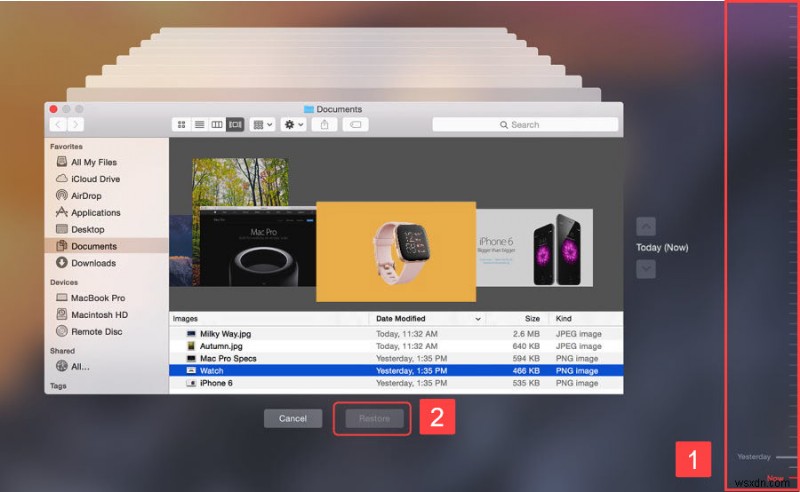
Task: Click the Mac Pro Specs file icon
Action: (x=191, y=358)
